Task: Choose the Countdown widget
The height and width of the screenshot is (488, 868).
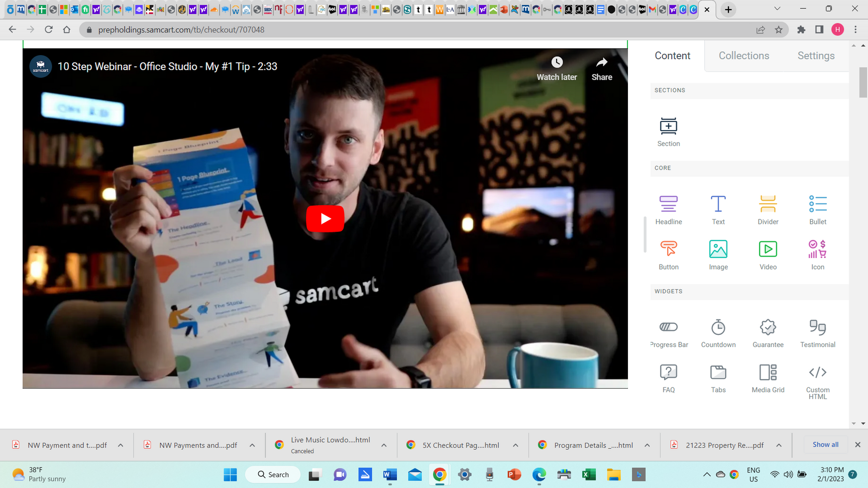Action: pyautogui.click(x=718, y=333)
